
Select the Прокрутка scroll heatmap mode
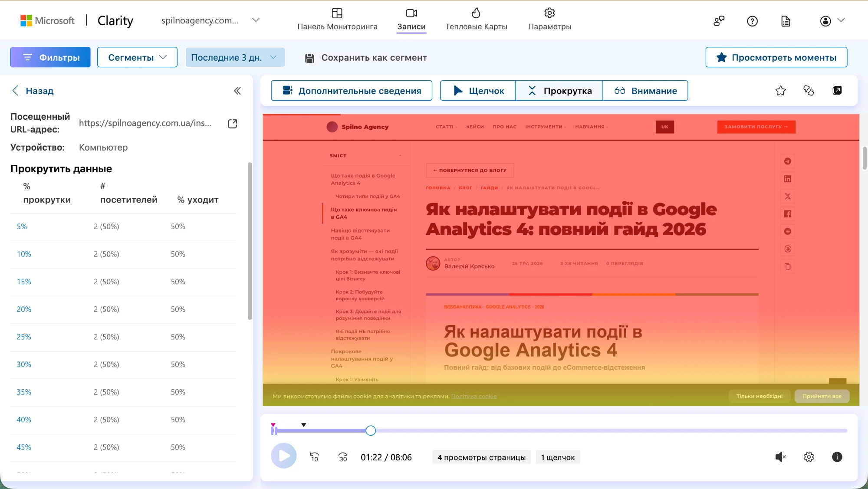pos(559,90)
